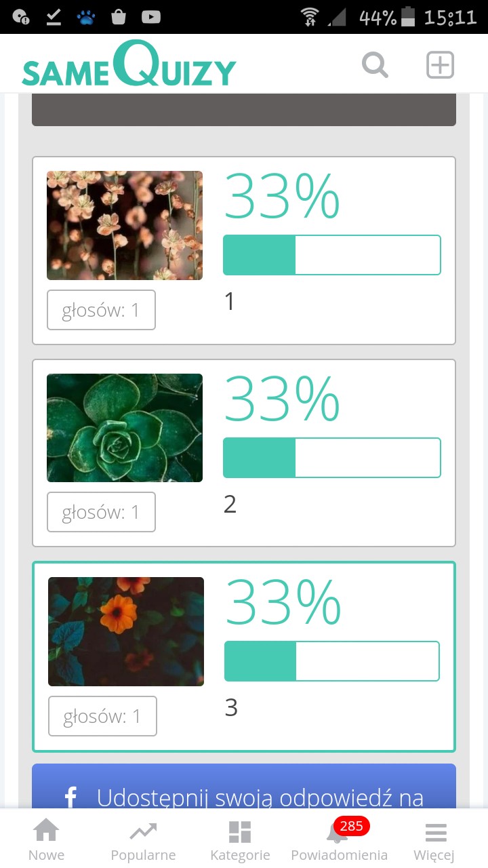Screen dimensions: 488x868
Task: Open the Popularne trending icon
Action: pos(143,831)
